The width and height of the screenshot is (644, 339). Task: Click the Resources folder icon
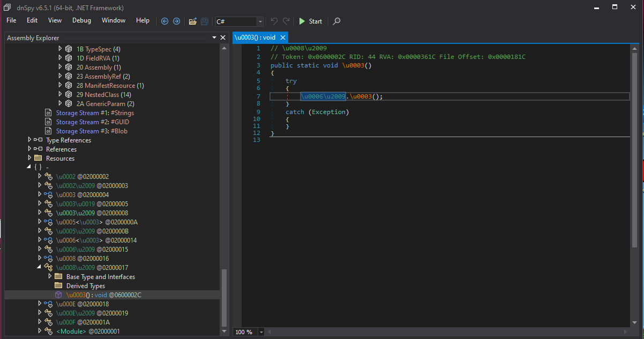pos(38,159)
